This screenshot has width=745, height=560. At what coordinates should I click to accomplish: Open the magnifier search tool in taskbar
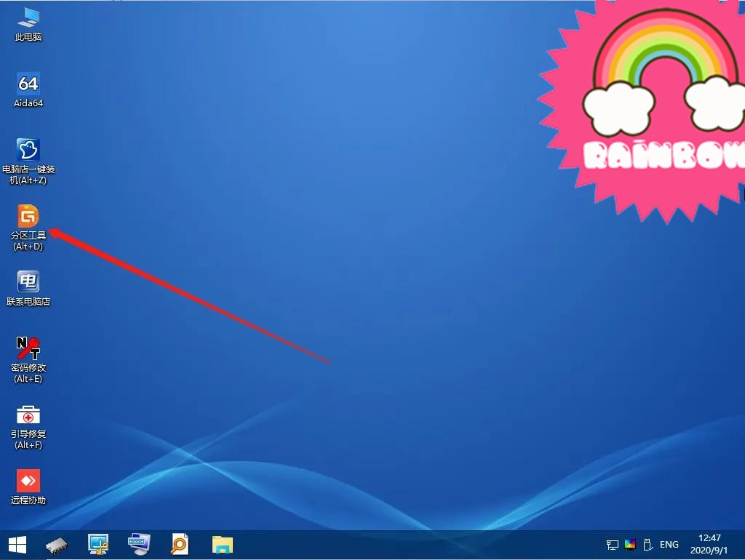(x=180, y=544)
